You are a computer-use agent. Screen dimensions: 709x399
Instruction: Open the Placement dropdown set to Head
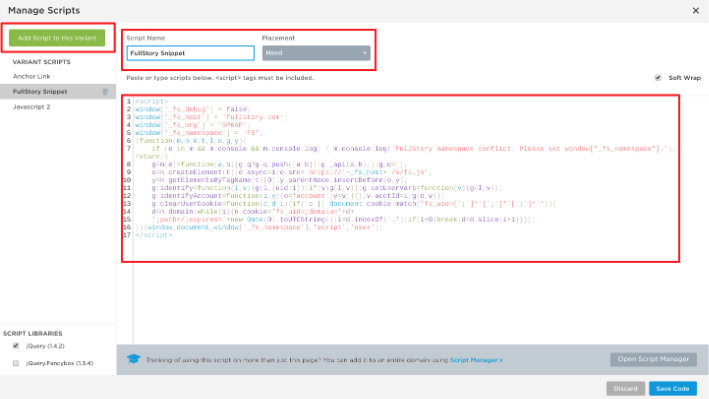point(316,53)
